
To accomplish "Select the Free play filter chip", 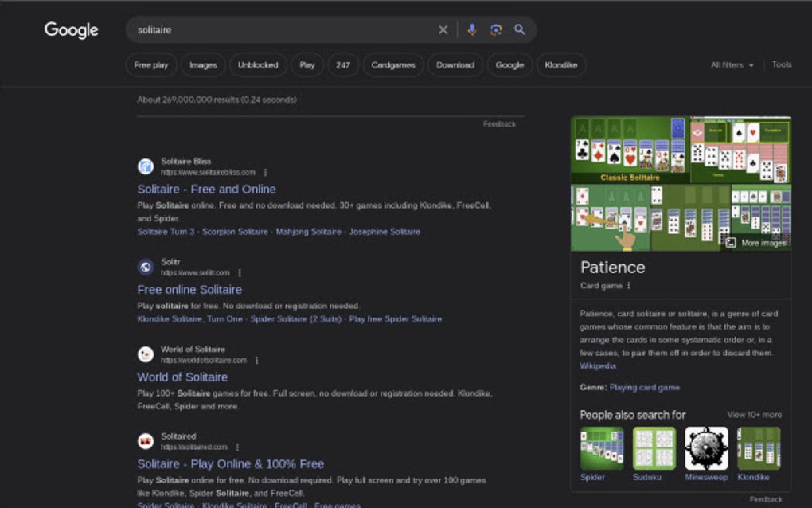I will click(150, 65).
